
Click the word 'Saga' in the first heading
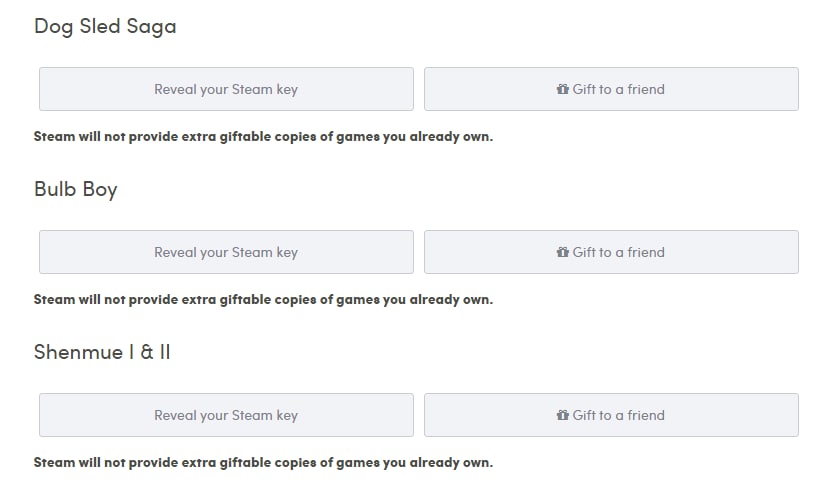point(151,27)
